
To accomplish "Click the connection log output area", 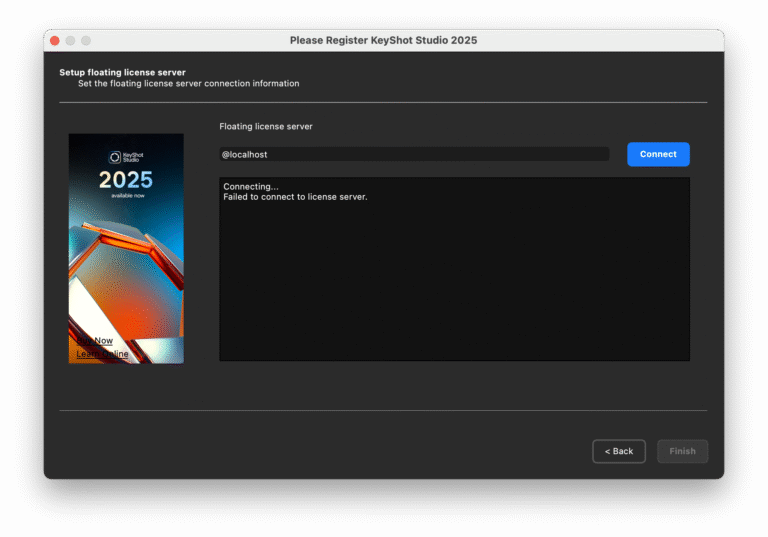I will point(454,269).
